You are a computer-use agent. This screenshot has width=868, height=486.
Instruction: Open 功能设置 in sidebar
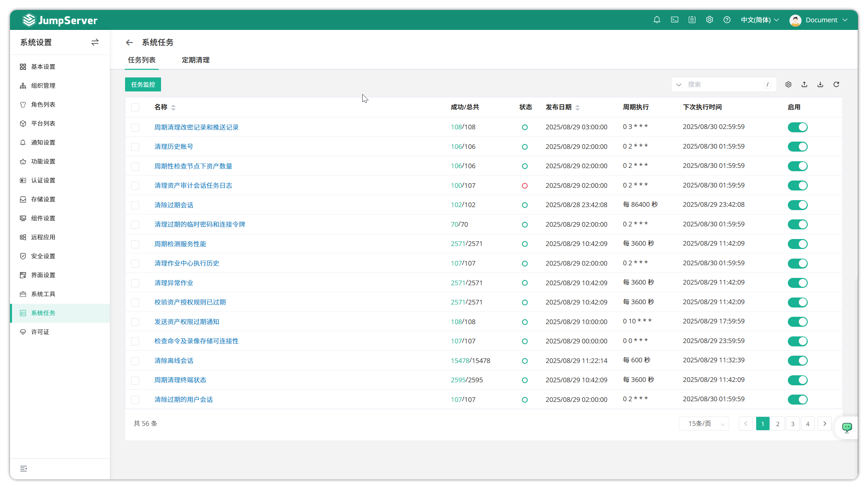tap(60, 162)
